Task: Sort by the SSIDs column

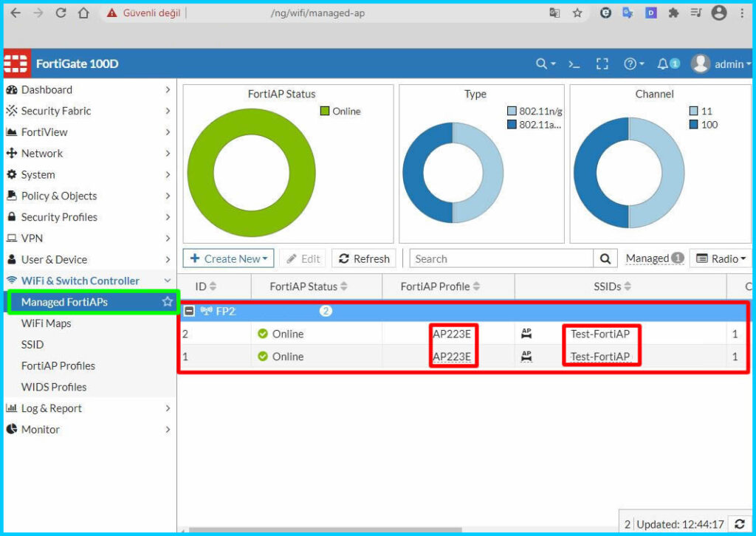Action: click(612, 286)
